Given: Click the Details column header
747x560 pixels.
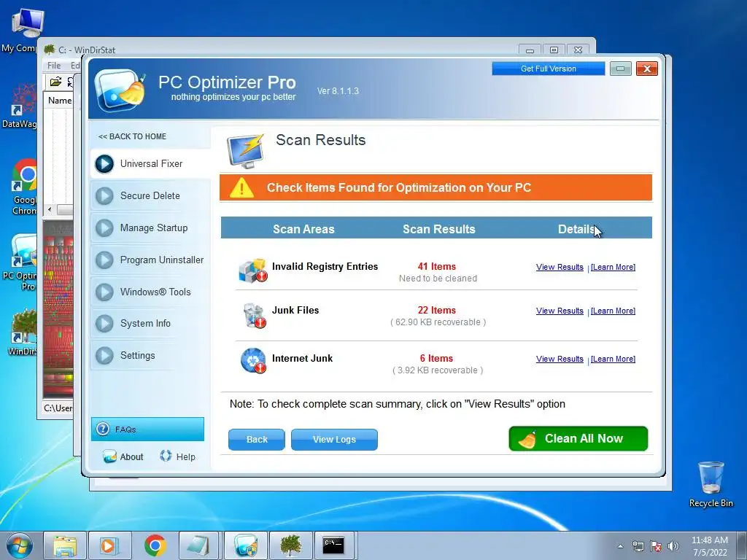Looking at the screenshot, I should click(x=576, y=229).
